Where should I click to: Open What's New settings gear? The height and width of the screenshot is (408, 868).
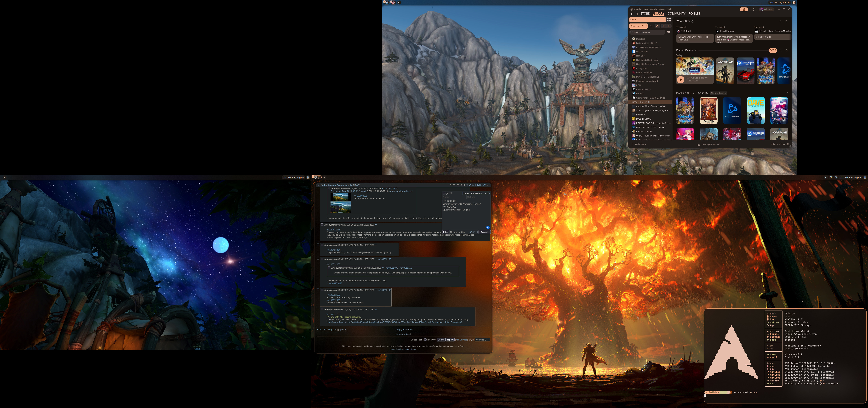coord(692,21)
